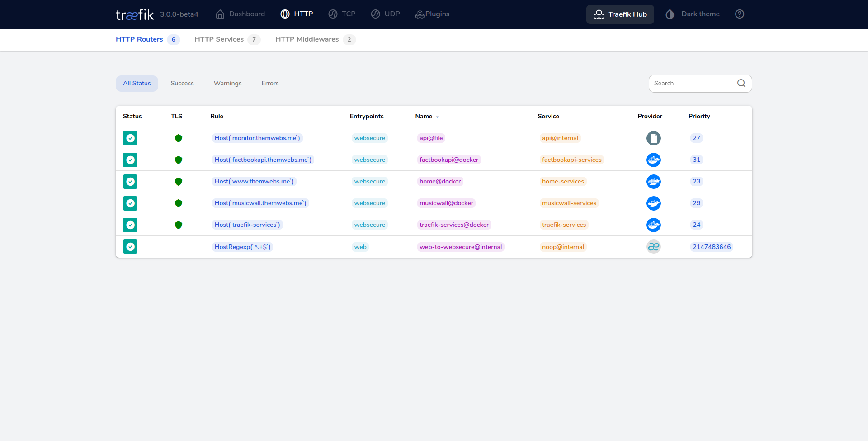Click success status icon for api@file
868x441 pixels.
[130, 138]
